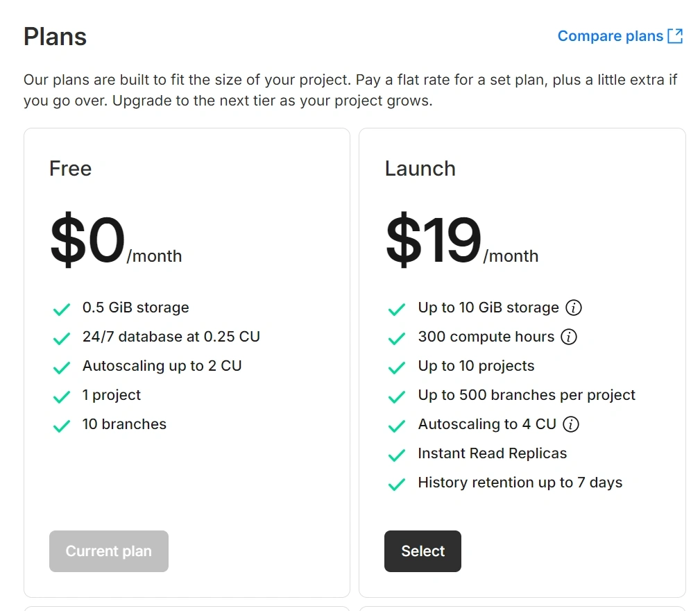
Task: Click checkmark beside History retention up to 7 days
Action: (x=397, y=484)
